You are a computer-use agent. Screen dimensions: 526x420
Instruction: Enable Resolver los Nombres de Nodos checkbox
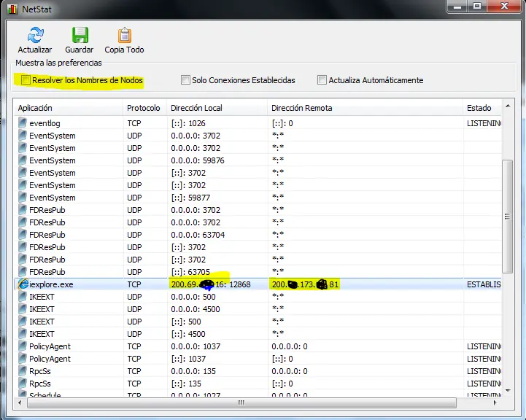point(26,79)
